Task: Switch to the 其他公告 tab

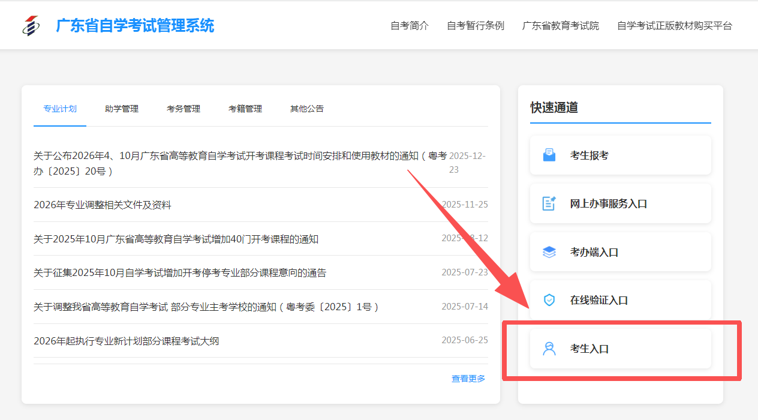Action: 307,109
